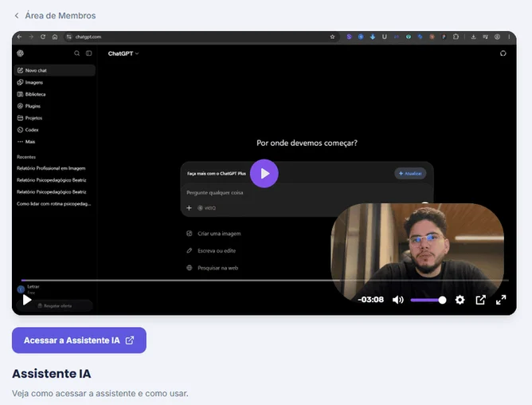Screen dimensions: 532x405
Task: Go back to Área de Membros
Action: (60, 16)
